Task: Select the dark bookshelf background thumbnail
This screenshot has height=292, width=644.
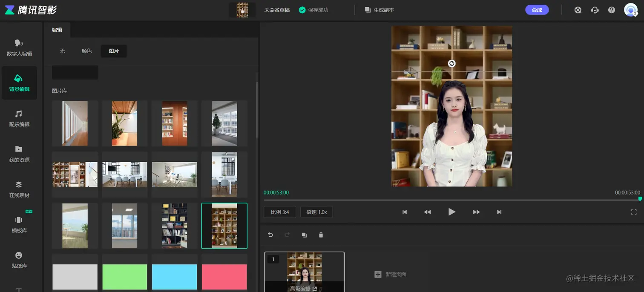Action: pos(175,226)
